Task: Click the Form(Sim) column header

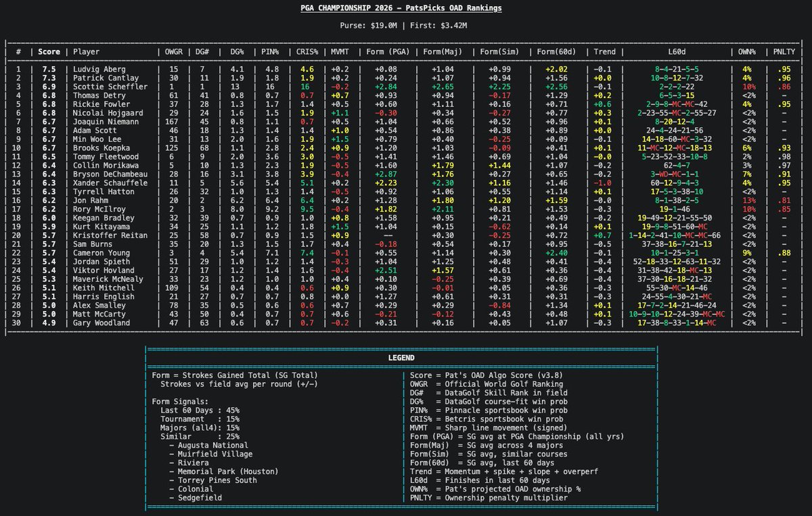Action: coord(499,51)
